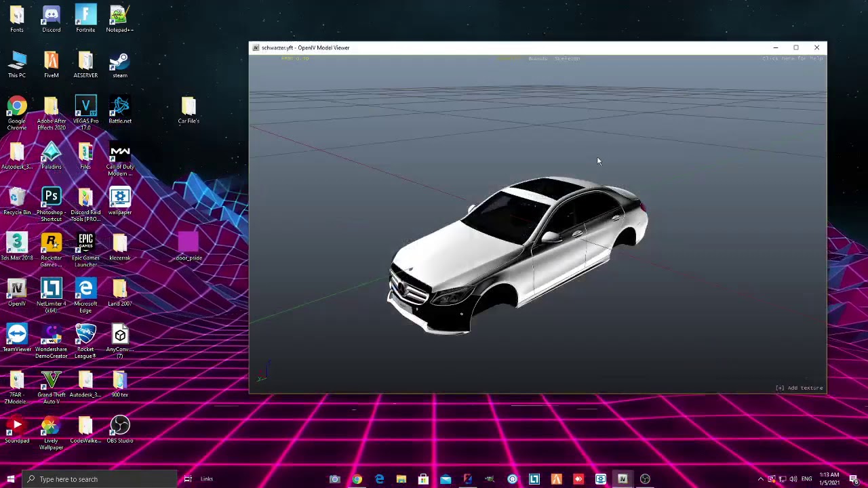Open the Camera app from the taskbar
The image size is (868, 488).
click(334, 479)
